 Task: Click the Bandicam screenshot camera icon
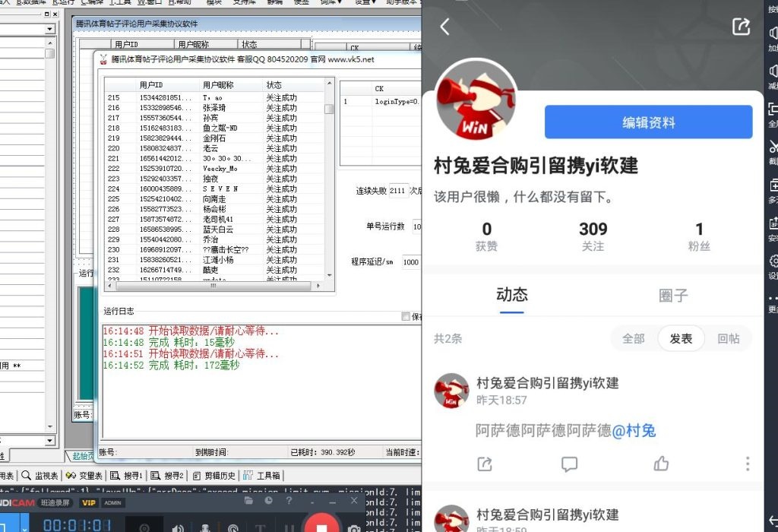[354, 527]
